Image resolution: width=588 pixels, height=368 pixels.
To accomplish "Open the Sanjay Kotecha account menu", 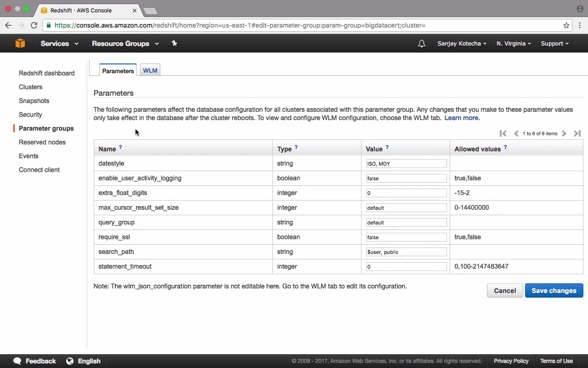I will click(462, 44).
